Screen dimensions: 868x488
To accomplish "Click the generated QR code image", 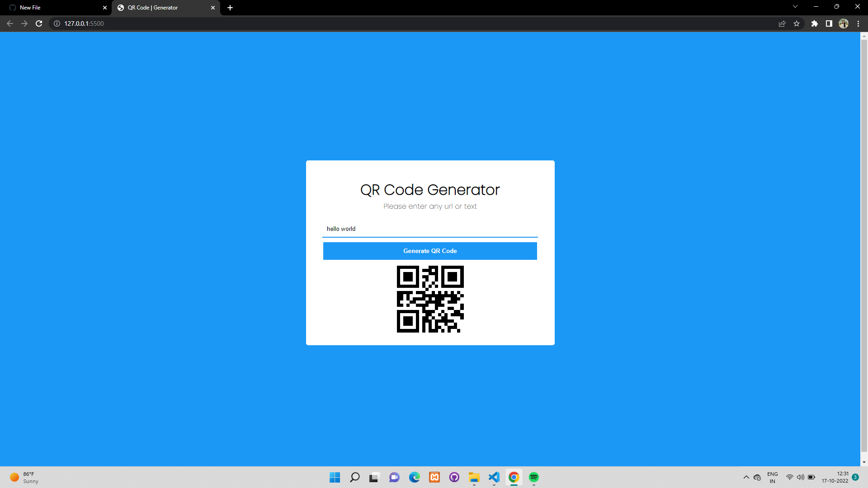I will (429, 299).
